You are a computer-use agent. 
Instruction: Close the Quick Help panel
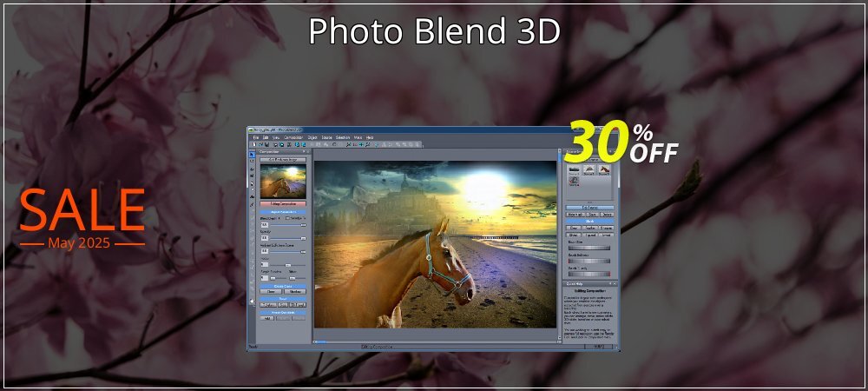coord(615,283)
